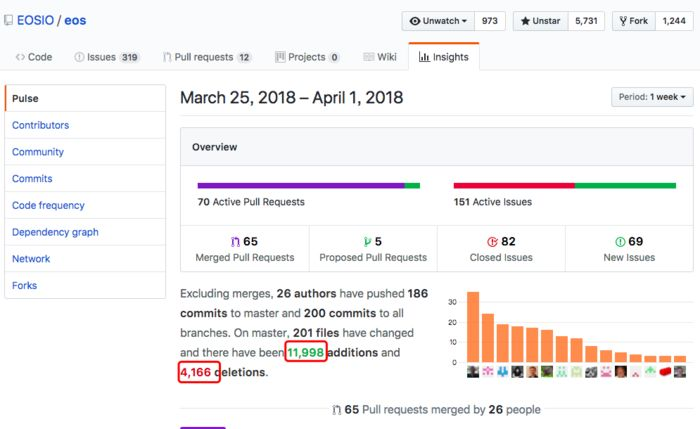Switch to the Wiki tab
Screen dimensions: 700x429
click(x=380, y=57)
